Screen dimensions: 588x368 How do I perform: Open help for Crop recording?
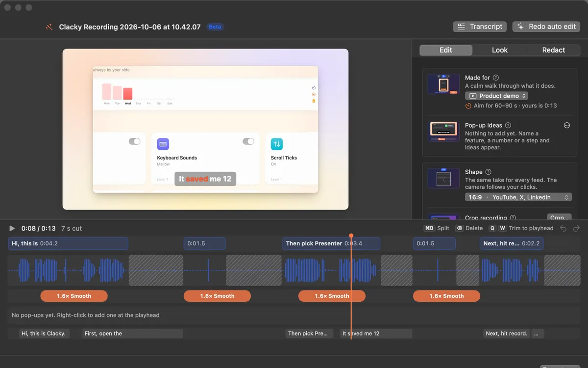pyautogui.click(x=513, y=218)
